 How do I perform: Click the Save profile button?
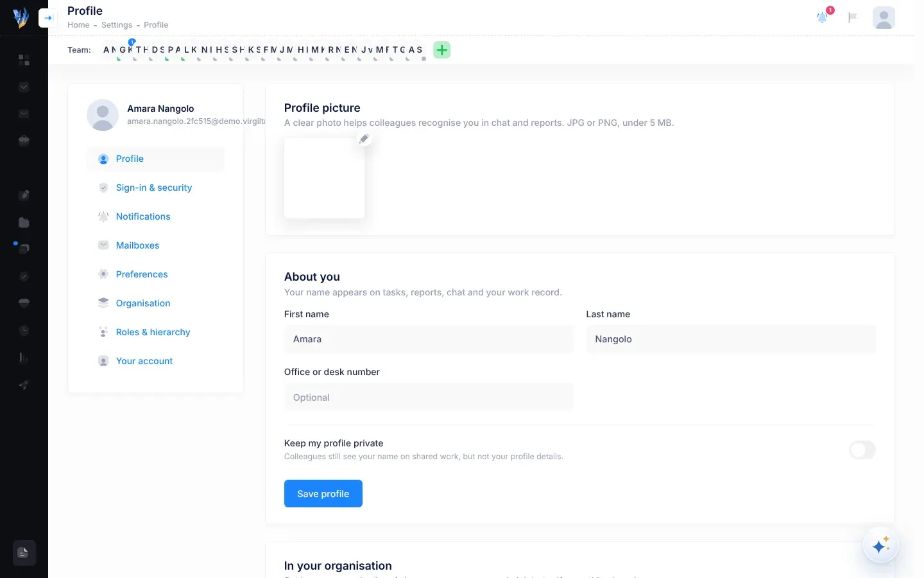coord(323,493)
